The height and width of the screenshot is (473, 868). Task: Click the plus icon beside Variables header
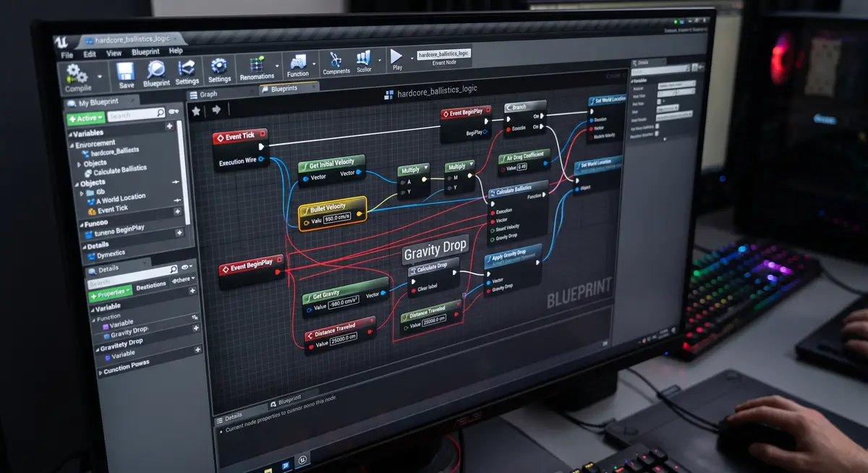point(169,126)
